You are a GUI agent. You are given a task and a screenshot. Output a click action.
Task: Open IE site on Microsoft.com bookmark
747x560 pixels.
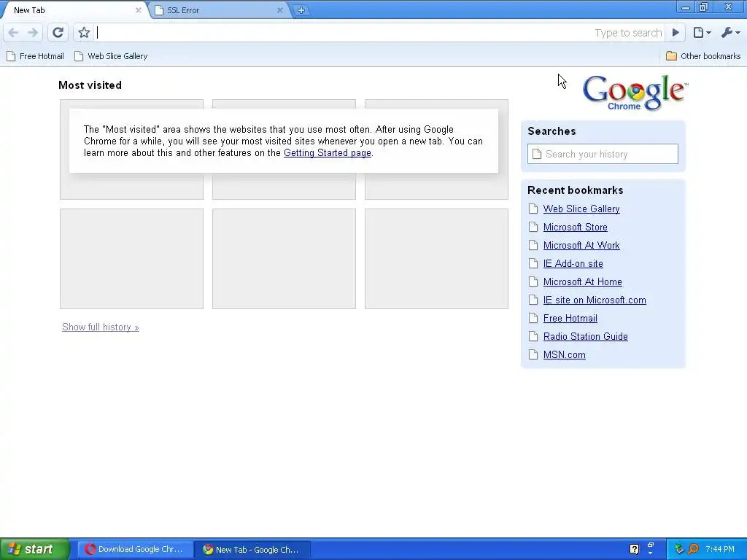[595, 300]
